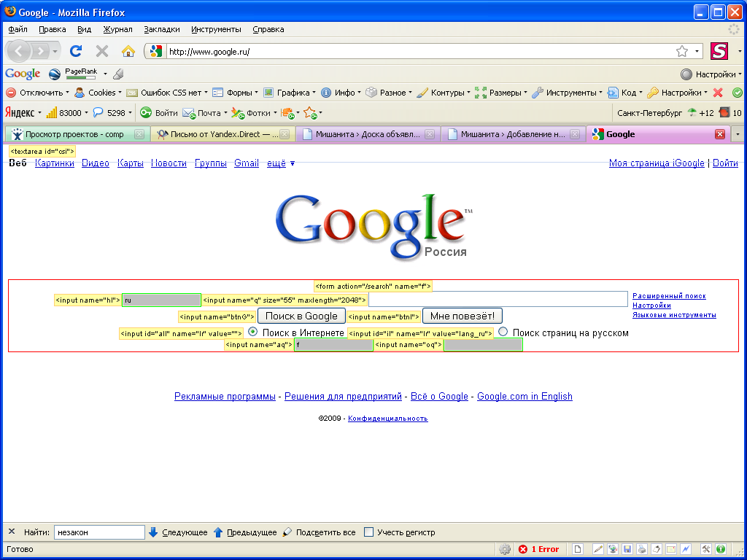Open the 'Графика' dropdown
The height and width of the screenshot is (560, 747).
click(290, 93)
